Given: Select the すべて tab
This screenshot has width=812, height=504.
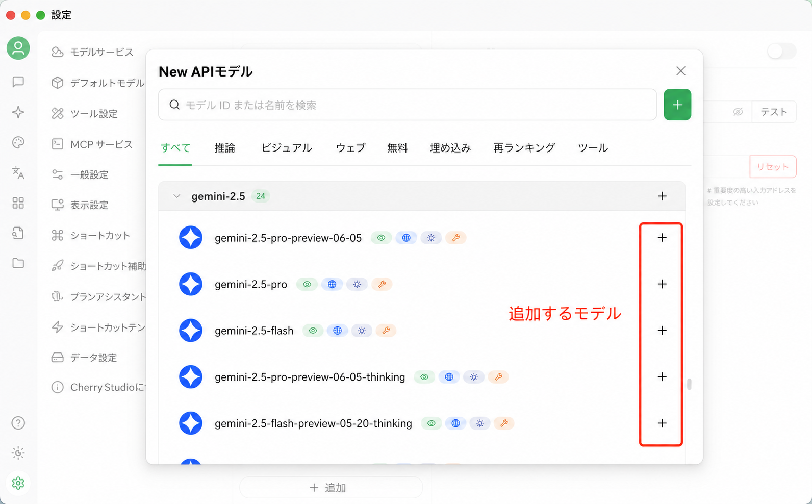Looking at the screenshot, I should (175, 148).
